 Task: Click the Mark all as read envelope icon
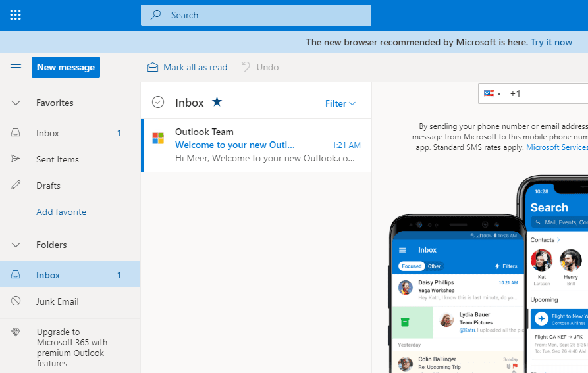153,67
